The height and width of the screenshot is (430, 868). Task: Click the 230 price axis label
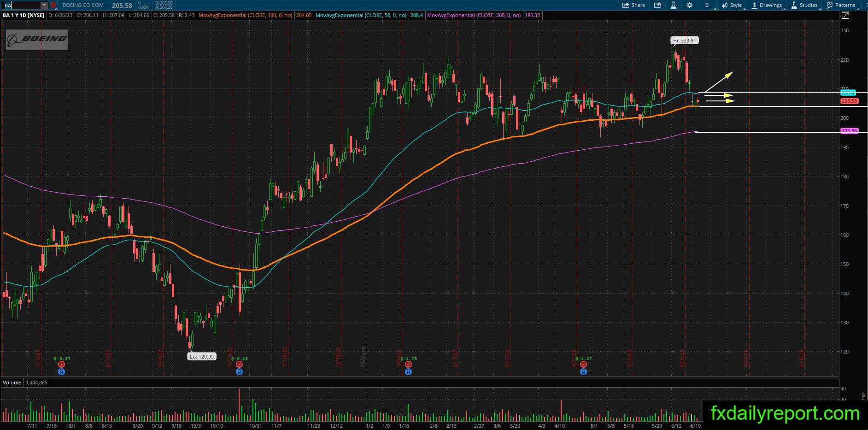[845, 30]
